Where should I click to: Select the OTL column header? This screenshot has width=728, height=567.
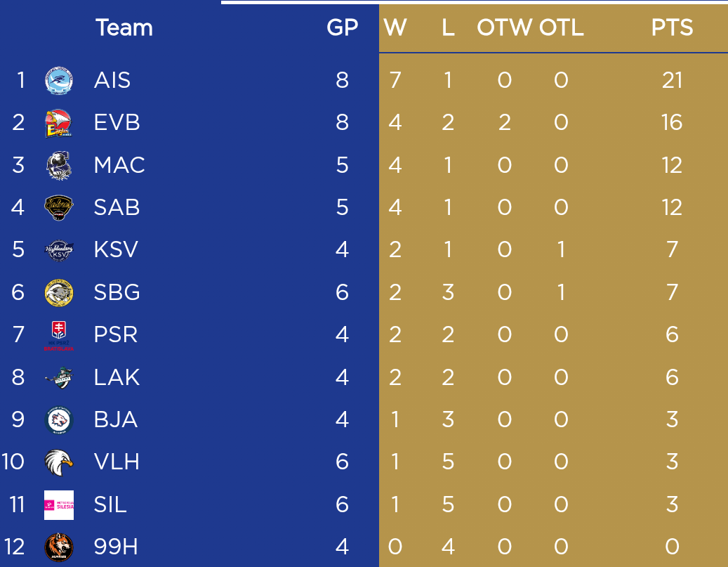562,27
